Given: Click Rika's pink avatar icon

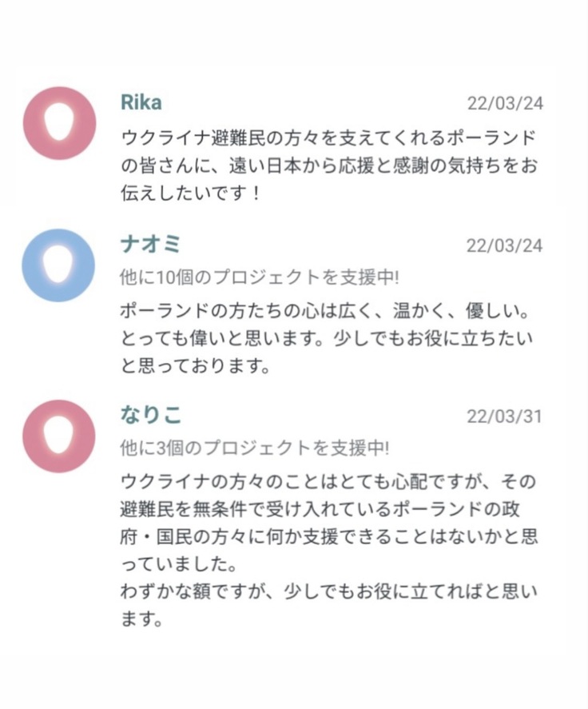Looking at the screenshot, I should 59,123.
